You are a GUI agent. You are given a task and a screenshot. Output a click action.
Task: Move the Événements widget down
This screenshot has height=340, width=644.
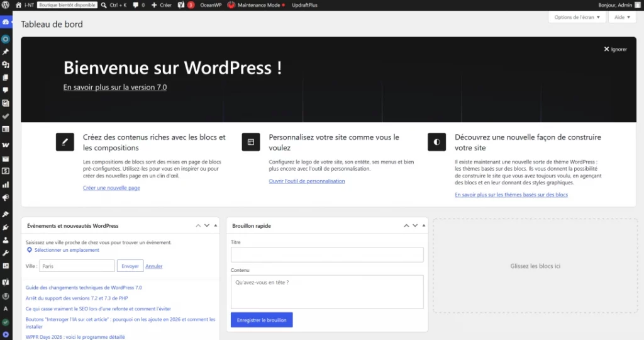click(207, 225)
